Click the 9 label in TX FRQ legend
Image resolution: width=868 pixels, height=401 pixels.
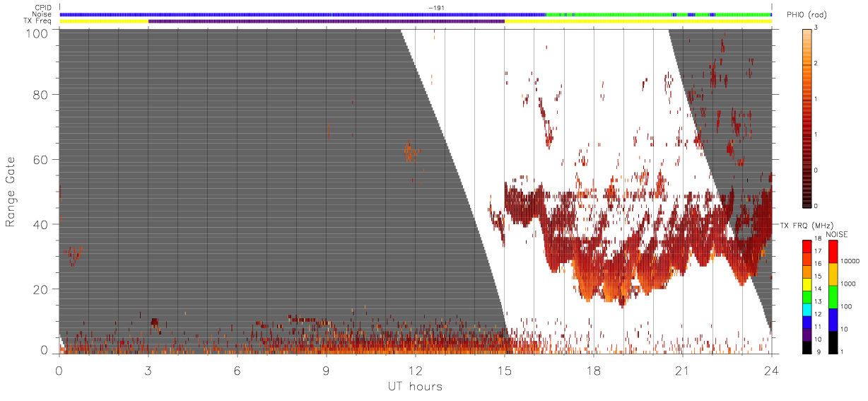pos(818,352)
